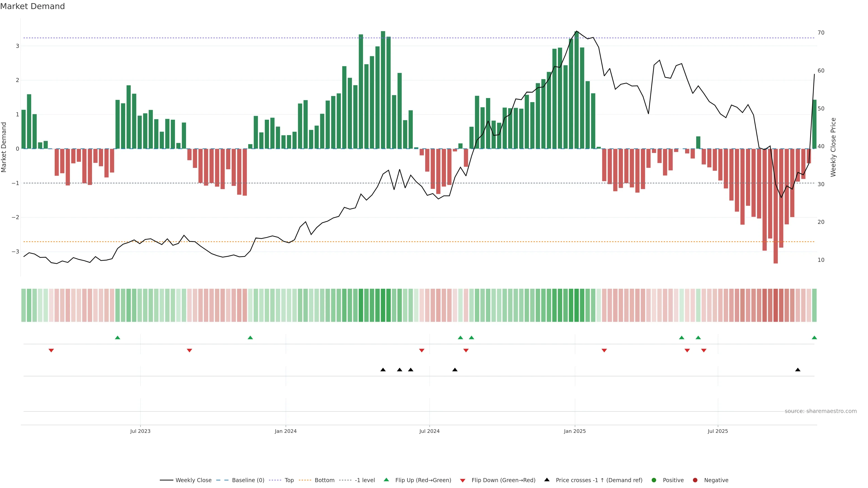Screen dimensions: 868x488
Task: Click the rightmost black price-cross triangle marker
Action: pos(797,369)
